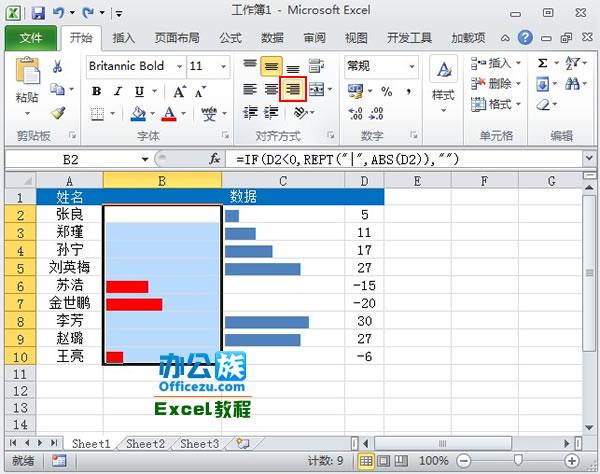Image resolution: width=600 pixels, height=474 pixels.
Task: Open the font name dropdown
Action: [x=179, y=67]
